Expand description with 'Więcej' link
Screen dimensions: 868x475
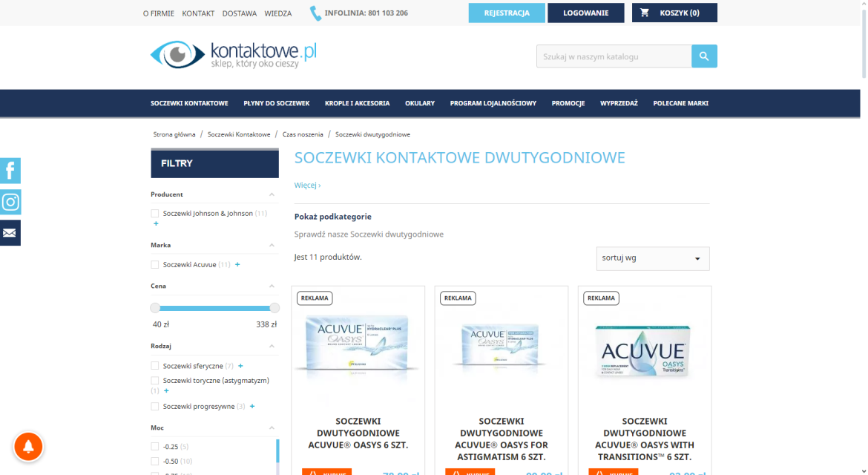click(x=307, y=185)
